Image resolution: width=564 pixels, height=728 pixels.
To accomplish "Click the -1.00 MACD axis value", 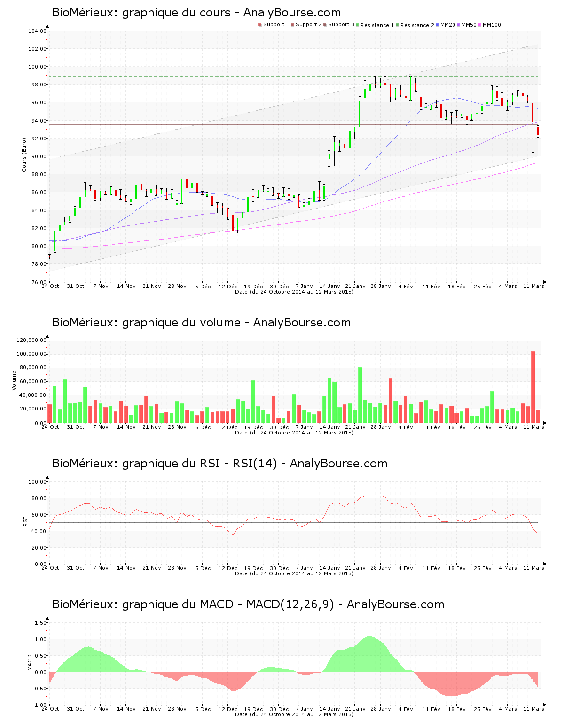I will pos(39,705).
